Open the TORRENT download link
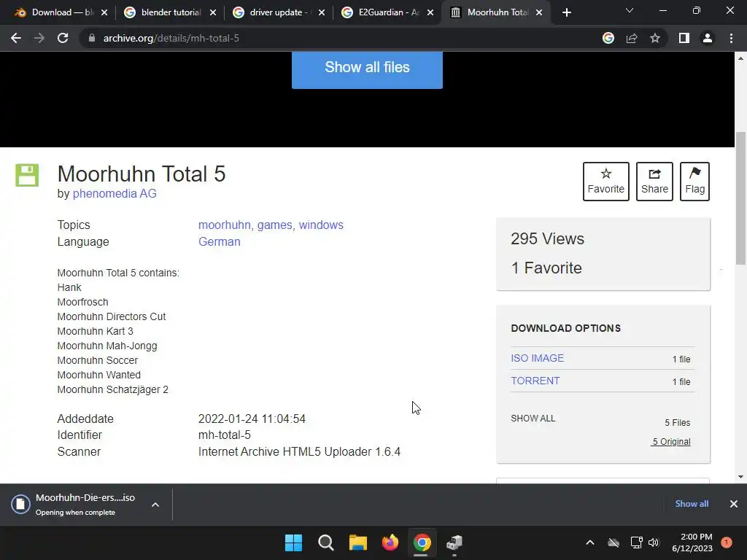Screen dimensions: 747x560 pos(535,381)
